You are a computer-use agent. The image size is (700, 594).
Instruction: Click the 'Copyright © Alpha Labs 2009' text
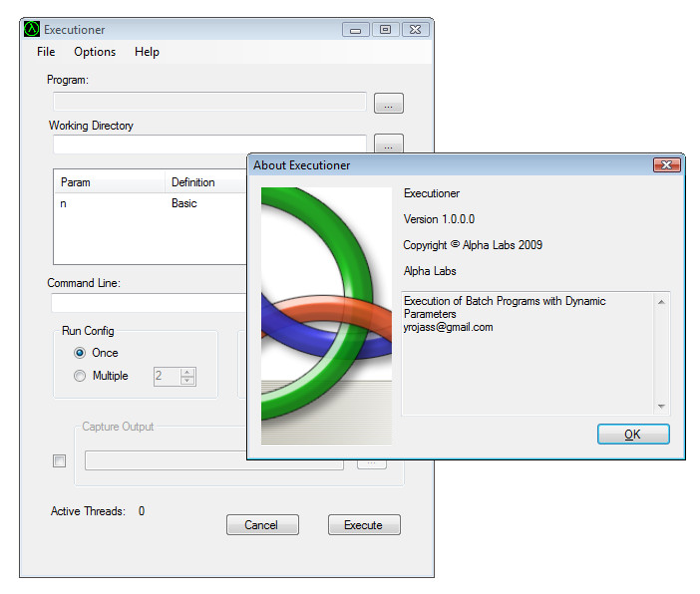click(x=473, y=245)
